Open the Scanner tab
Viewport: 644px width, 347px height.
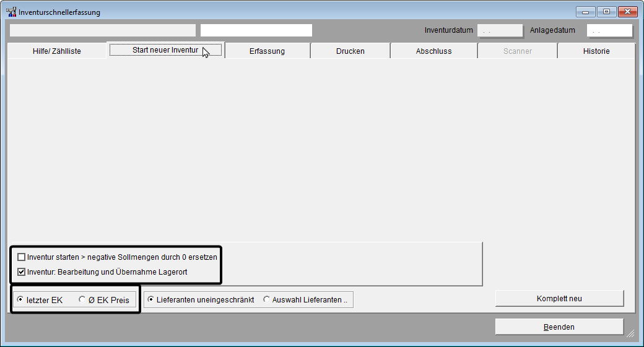coord(518,51)
